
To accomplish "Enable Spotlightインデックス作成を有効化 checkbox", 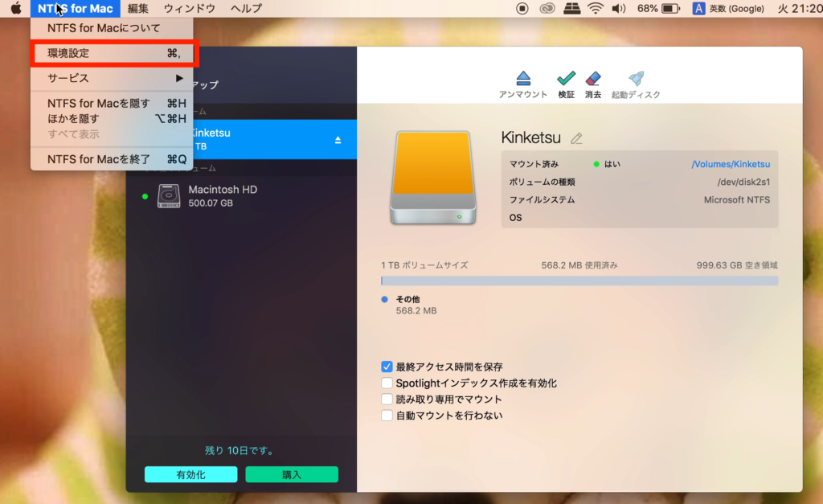I will tap(387, 383).
